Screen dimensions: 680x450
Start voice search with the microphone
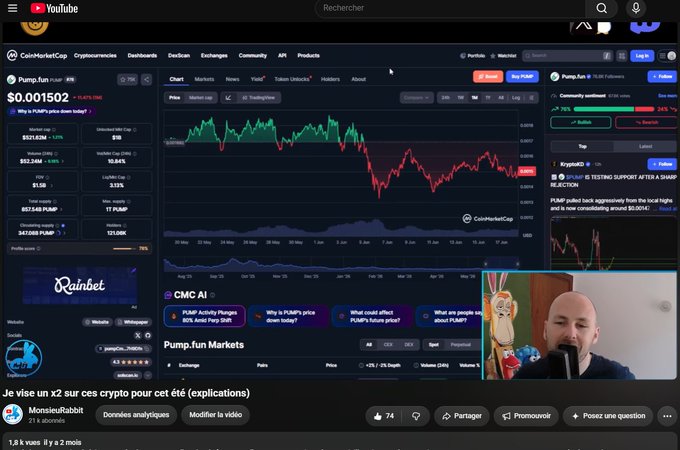[x=636, y=8]
